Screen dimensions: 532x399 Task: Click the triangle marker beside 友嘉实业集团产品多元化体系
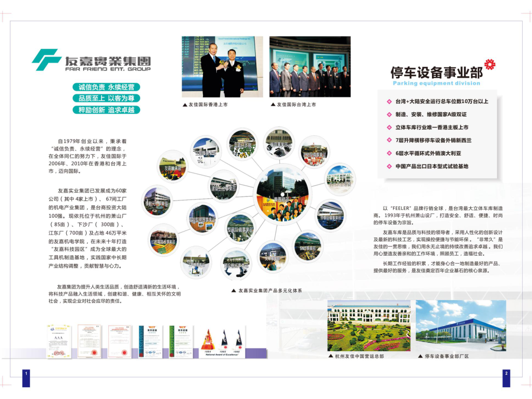point(233,290)
